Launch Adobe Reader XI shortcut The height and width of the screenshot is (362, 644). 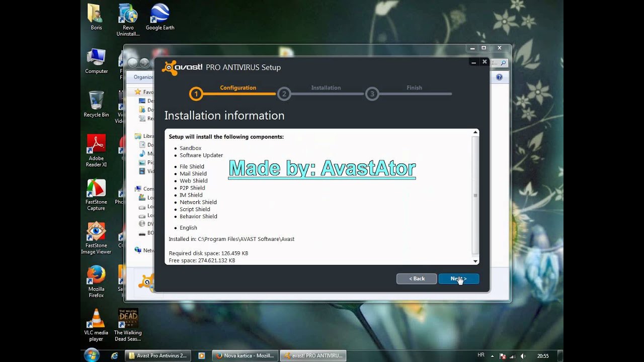(96, 150)
